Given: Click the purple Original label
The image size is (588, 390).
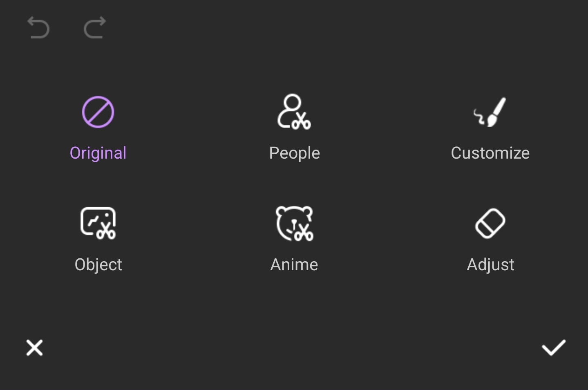Looking at the screenshot, I should pos(98,153).
